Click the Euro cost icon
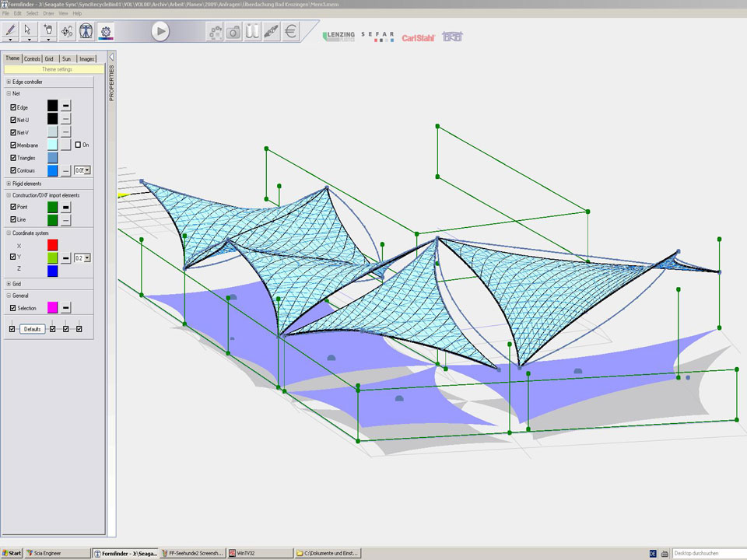The height and width of the screenshot is (560, 747). pos(290,32)
